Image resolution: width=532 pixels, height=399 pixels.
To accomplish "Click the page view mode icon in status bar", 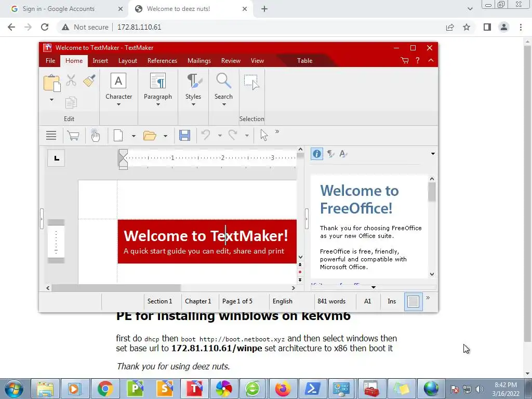I will pyautogui.click(x=413, y=301).
